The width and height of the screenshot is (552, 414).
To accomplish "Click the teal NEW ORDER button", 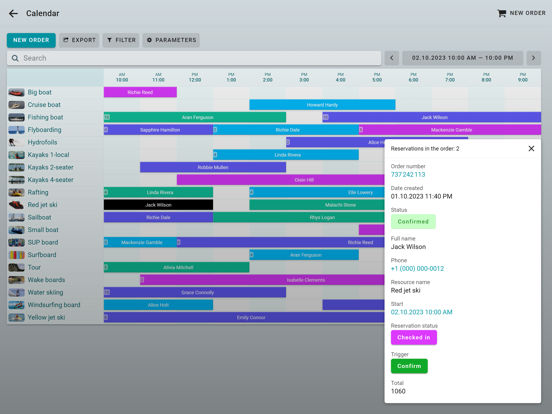I will [x=31, y=40].
